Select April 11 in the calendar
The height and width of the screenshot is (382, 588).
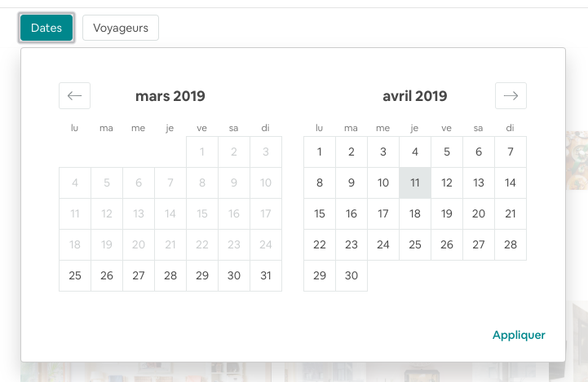pyautogui.click(x=415, y=182)
